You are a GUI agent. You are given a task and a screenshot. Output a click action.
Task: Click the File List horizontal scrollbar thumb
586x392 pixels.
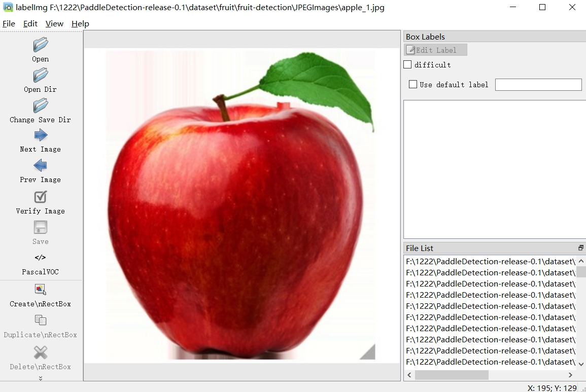point(452,375)
